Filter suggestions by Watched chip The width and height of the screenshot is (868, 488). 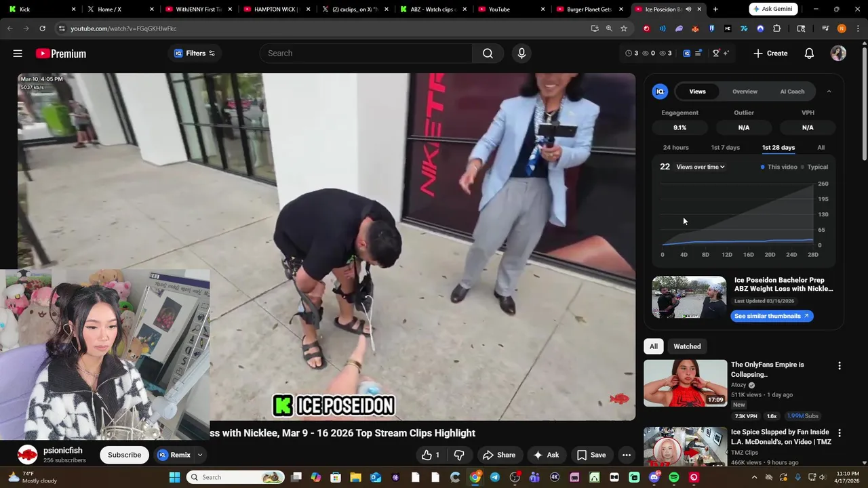point(687,346)
